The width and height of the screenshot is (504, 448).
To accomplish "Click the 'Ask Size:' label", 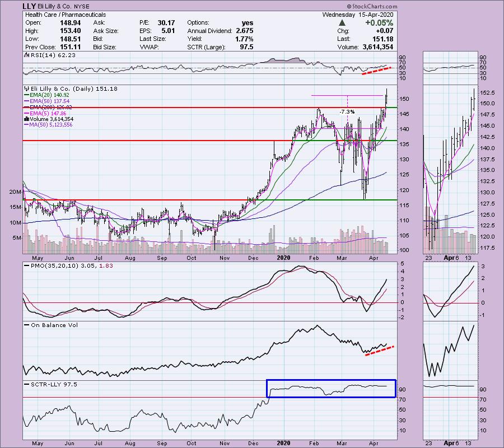I will pyautogui.click(x=106, y=31).
